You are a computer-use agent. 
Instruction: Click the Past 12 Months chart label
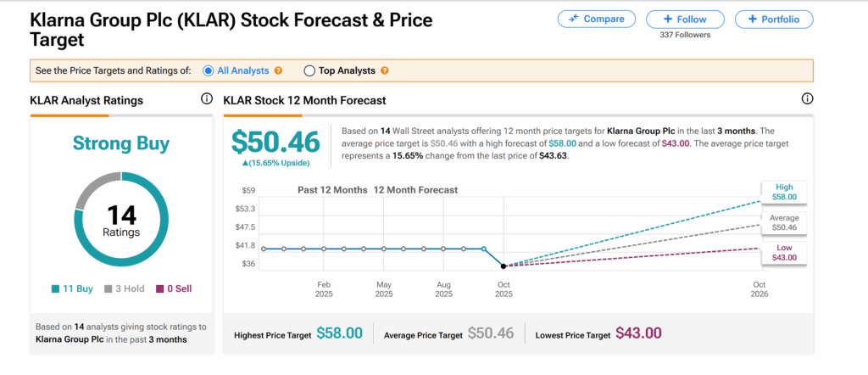point(332,190)
